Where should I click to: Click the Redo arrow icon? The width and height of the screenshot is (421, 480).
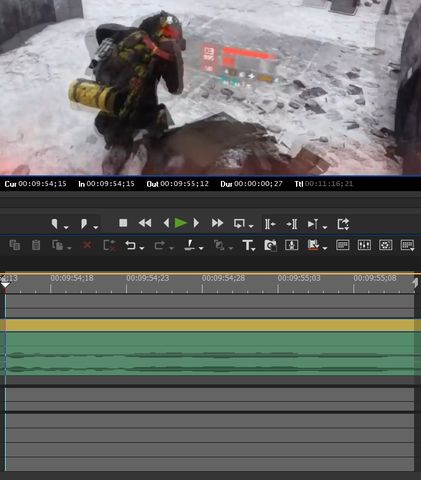[159, 245]
